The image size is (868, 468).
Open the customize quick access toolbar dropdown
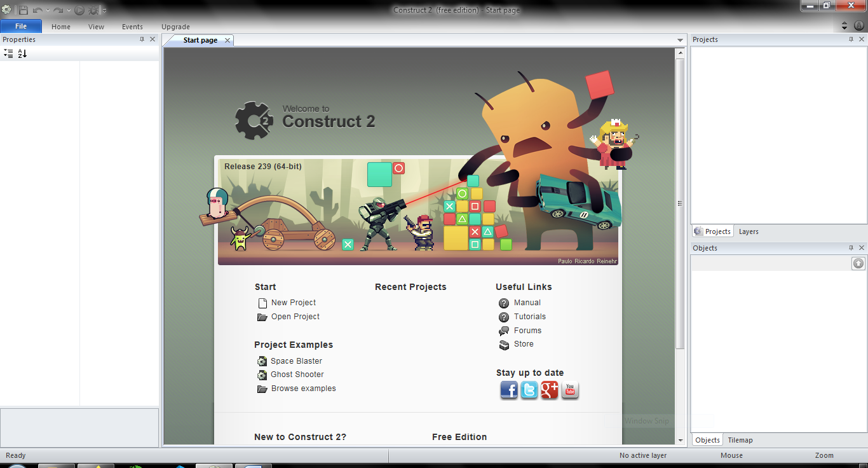tap(104, 10)
